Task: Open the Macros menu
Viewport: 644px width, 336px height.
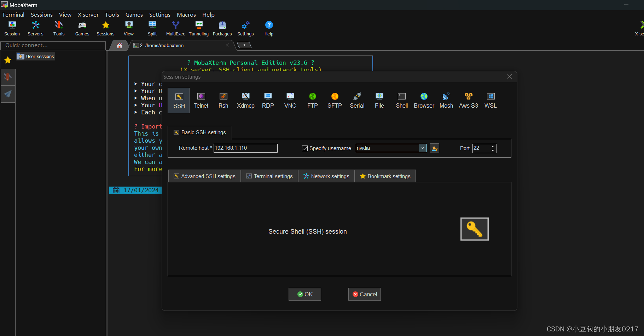Action: [186, 15]
